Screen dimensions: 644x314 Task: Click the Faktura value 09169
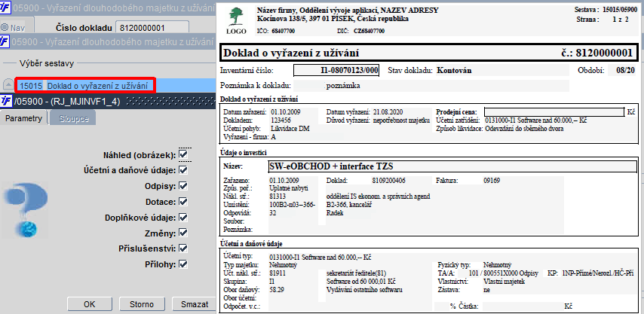tap(492, 180)
